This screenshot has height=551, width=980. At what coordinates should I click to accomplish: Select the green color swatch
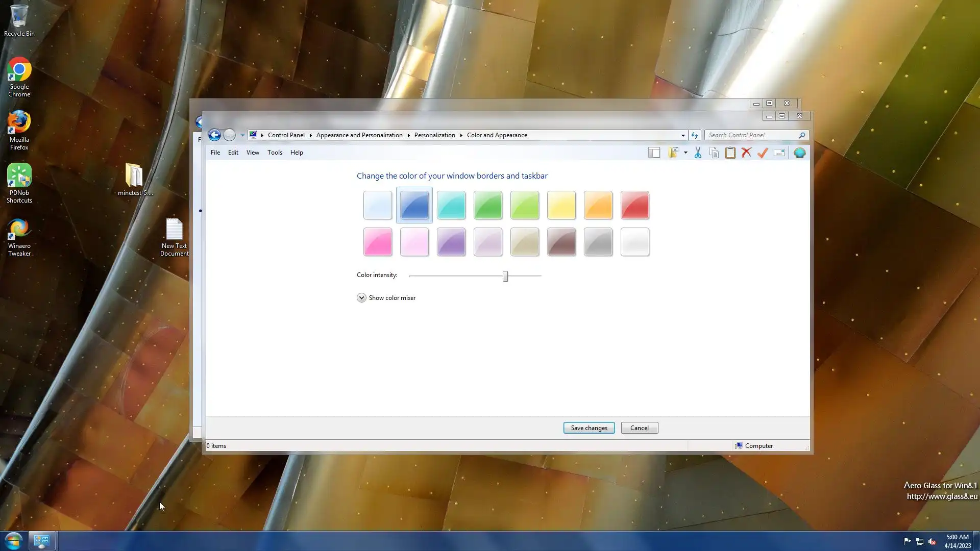click(488, 205)
